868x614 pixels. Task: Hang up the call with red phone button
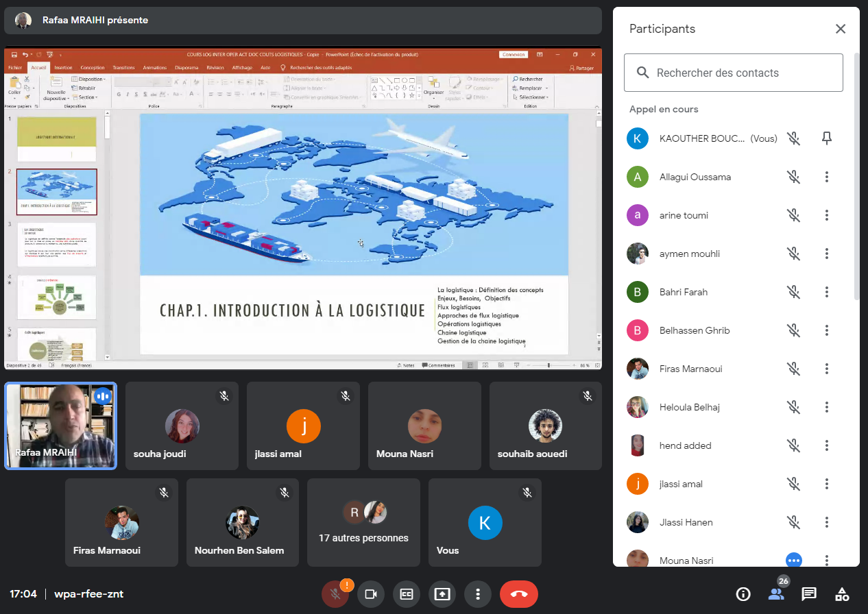click(x=519, y=594)
